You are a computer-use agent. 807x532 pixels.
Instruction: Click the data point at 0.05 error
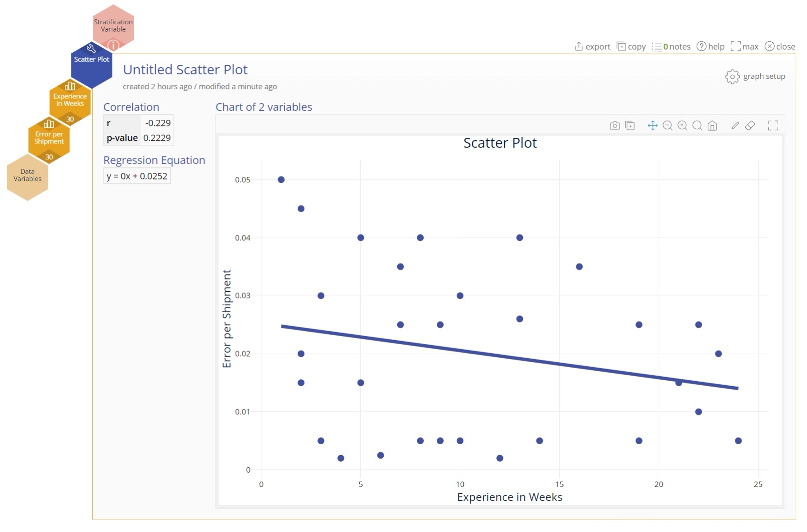281,180
